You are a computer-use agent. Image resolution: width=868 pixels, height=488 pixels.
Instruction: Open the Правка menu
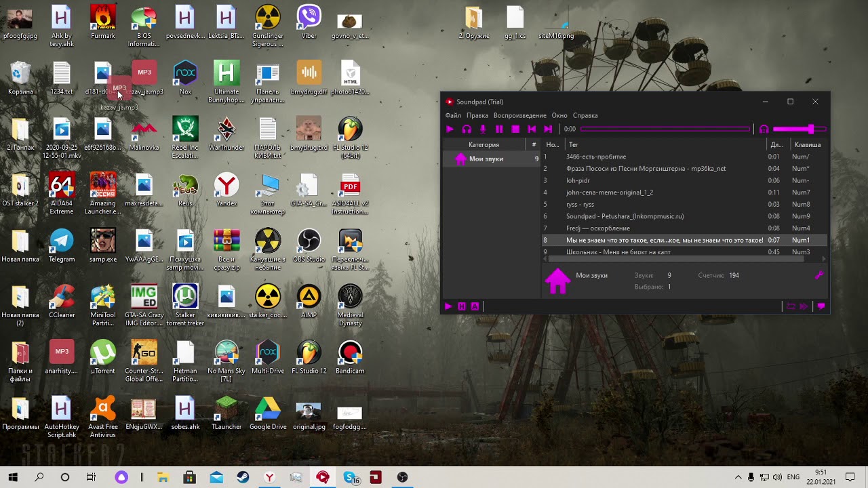(x=477, y=115)
